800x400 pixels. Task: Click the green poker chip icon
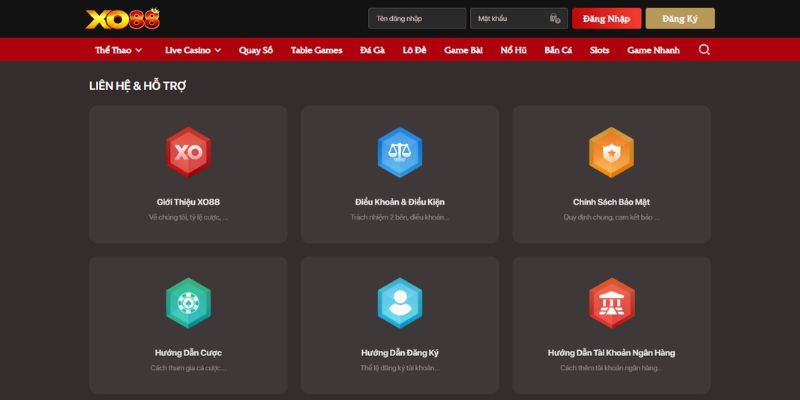188,303
